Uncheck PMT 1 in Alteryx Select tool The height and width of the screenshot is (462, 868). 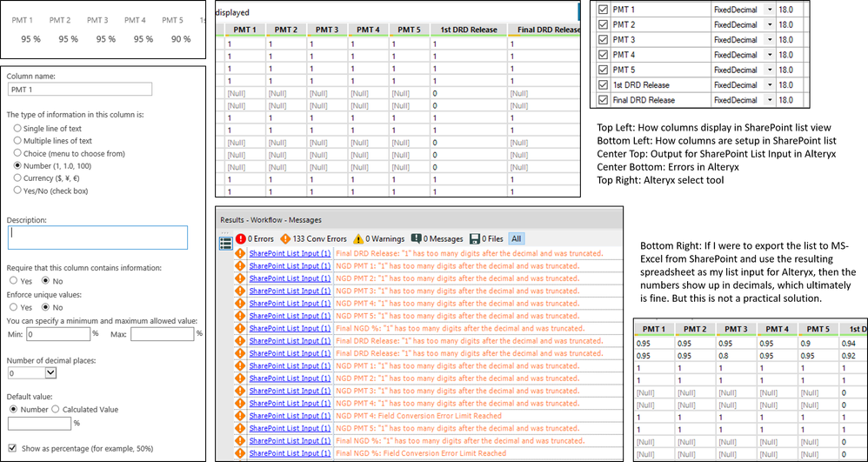[x=603, y=10]
